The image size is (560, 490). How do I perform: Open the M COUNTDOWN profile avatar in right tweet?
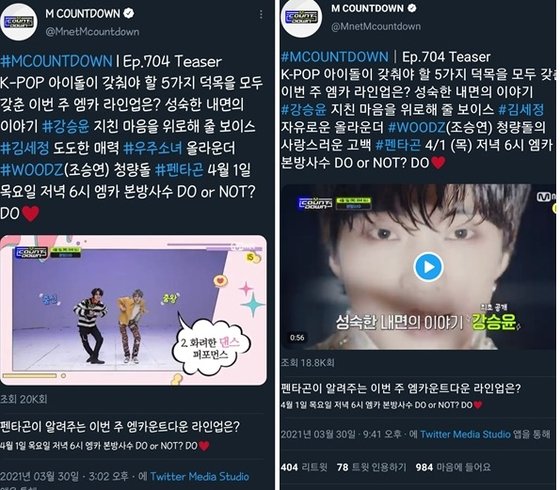point(301,18)
